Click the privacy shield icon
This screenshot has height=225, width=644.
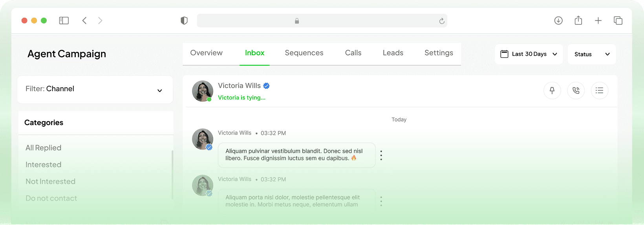[x=184, y=21]
